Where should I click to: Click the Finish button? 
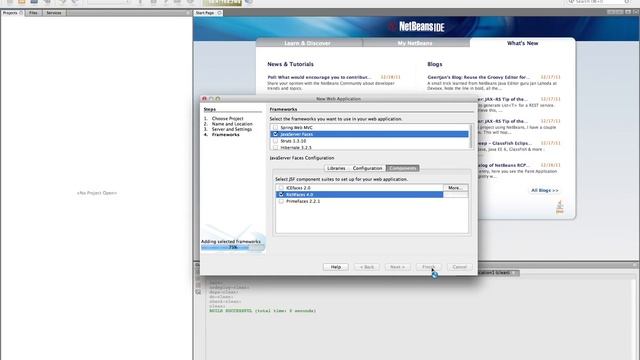pyautogui.click(x=429, y=267)
